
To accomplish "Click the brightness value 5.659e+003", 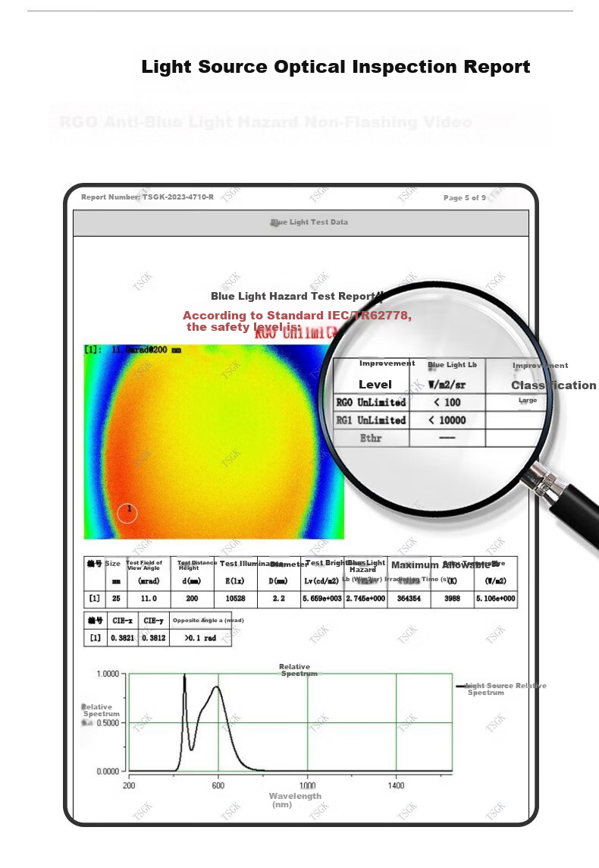I will 322,599.
